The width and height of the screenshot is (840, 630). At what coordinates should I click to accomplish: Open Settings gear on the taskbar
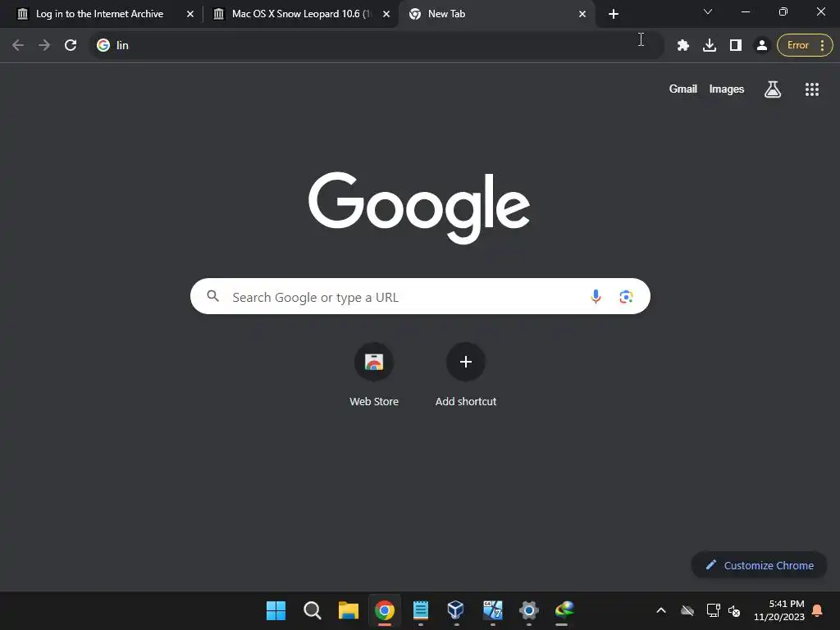[529, 610]
